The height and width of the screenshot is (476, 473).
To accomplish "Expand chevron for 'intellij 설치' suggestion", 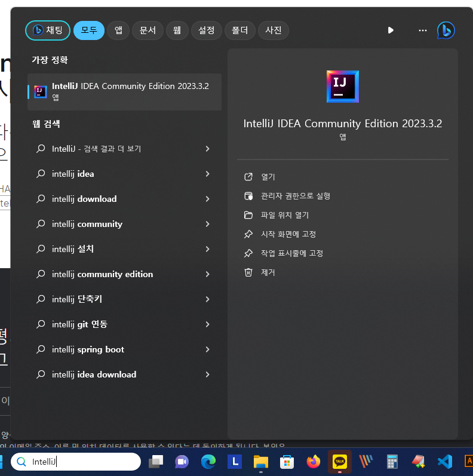I will (207, 249).
